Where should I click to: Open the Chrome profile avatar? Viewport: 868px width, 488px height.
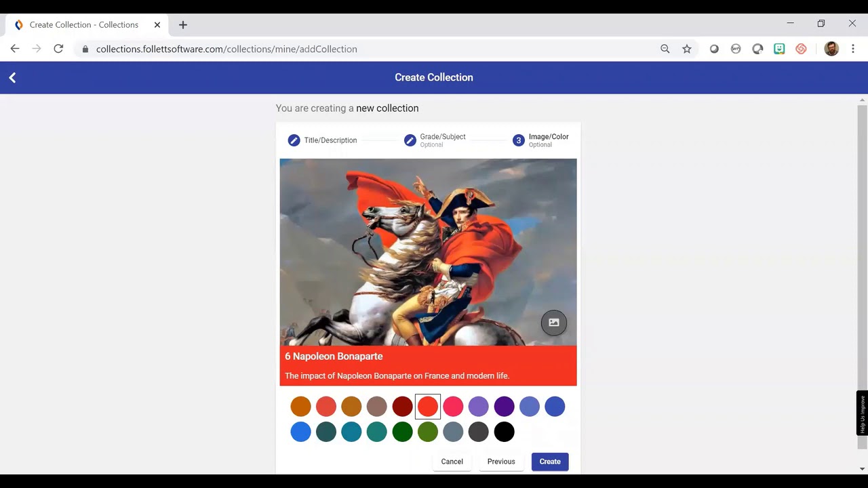[831, 49]
